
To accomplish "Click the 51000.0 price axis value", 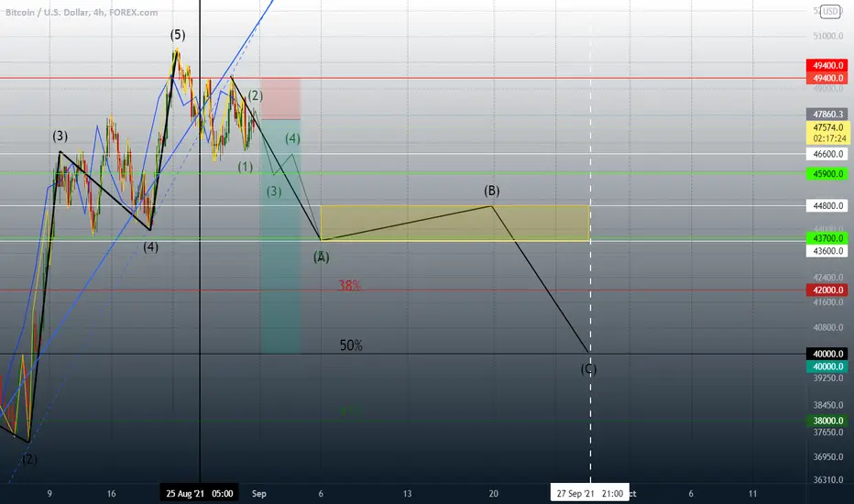I will [827, 36].
